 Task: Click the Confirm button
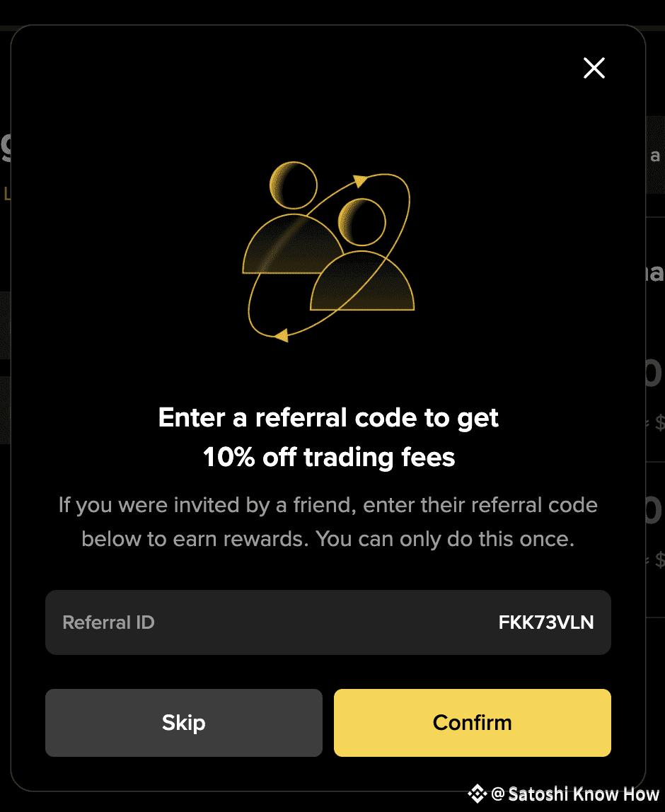pos(473,722)
